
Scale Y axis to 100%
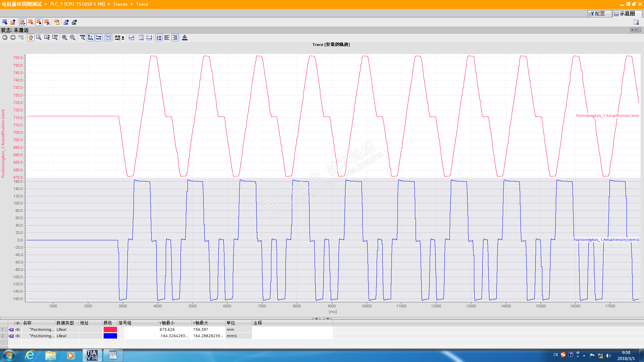90,38
